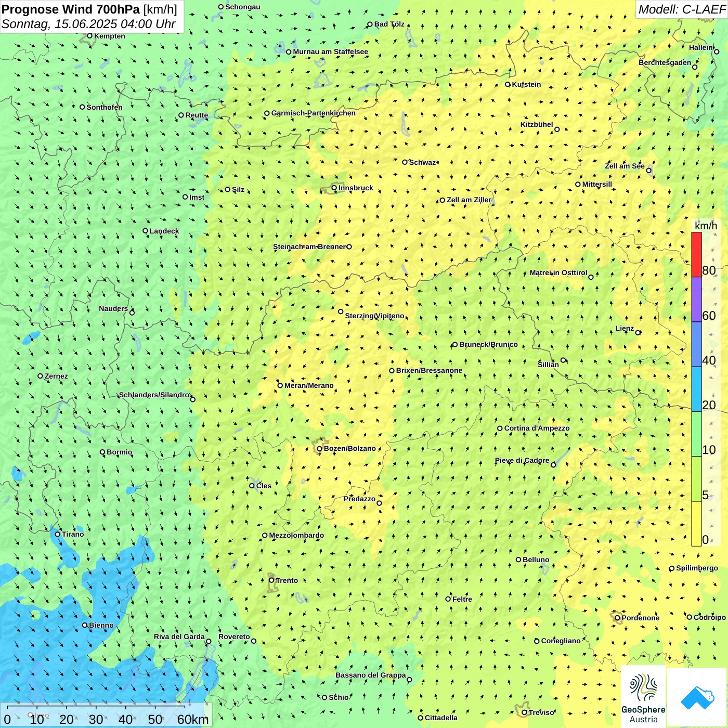Click the Steinach am Brenner label
The width and height of the screenshot is (728, 728).
click(309, 246)
